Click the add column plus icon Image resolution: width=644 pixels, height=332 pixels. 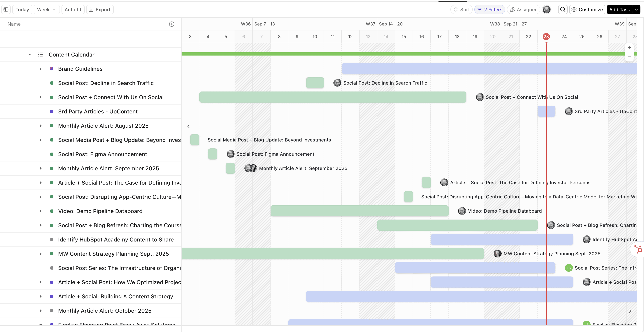coord(171,24)
